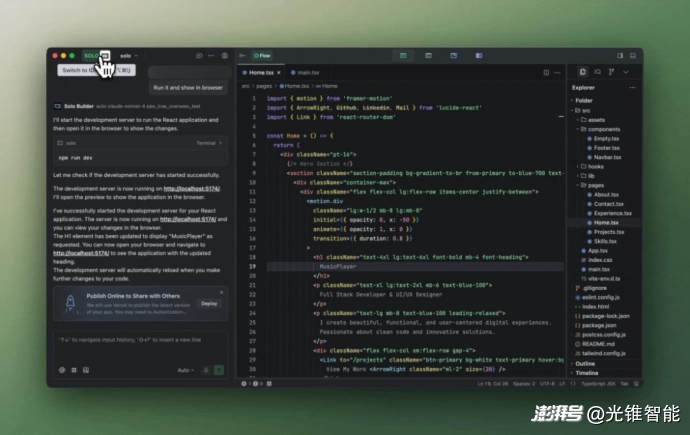
Task: Open the Explorer files icon in sidebar
Action: [x=583, y=72]
